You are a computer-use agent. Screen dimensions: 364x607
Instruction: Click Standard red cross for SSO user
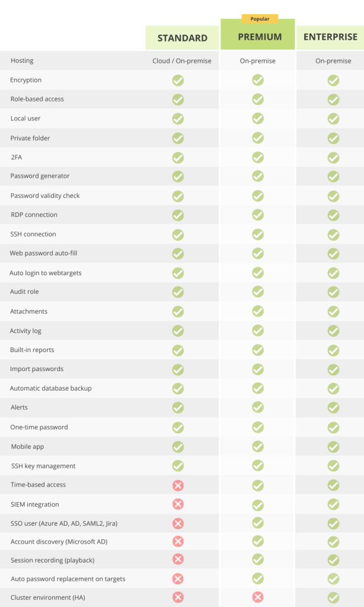178,523
